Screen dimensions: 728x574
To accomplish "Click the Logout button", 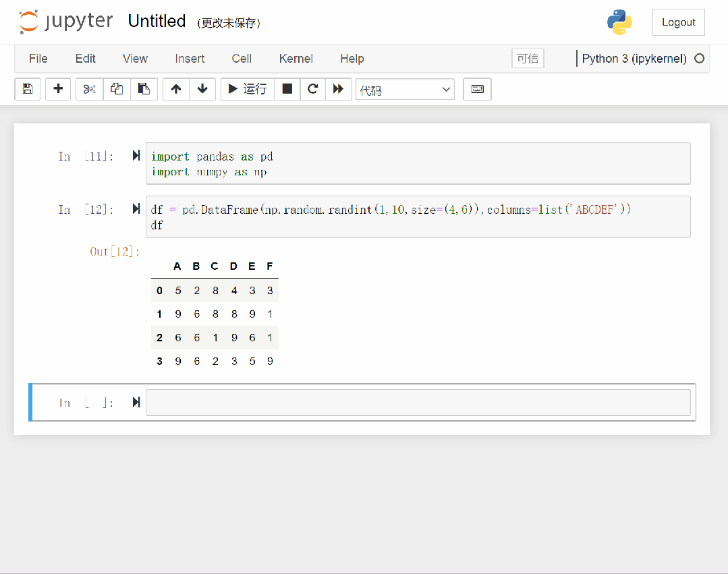I will click(678, 22).
